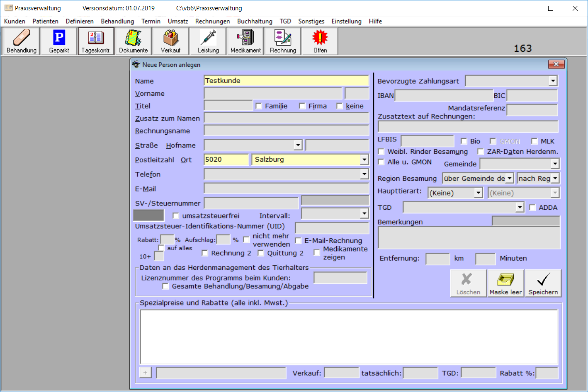Viewport: 588px width, 392px height.
Task: Click the dark gray color box near umsatzsteuerfrei
Action: 148,215
